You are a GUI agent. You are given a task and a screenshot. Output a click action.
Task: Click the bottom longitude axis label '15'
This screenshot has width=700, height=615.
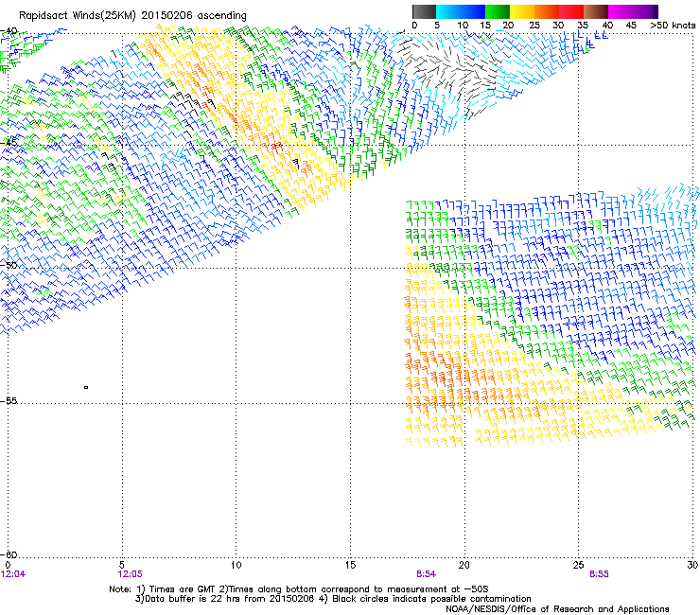[x=350, y=566]
